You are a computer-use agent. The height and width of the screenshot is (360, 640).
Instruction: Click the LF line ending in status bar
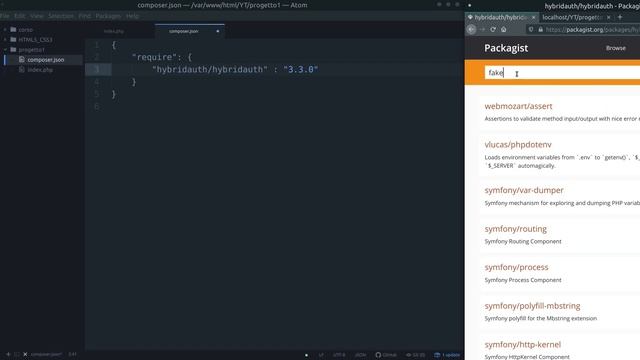click(321, 355)
